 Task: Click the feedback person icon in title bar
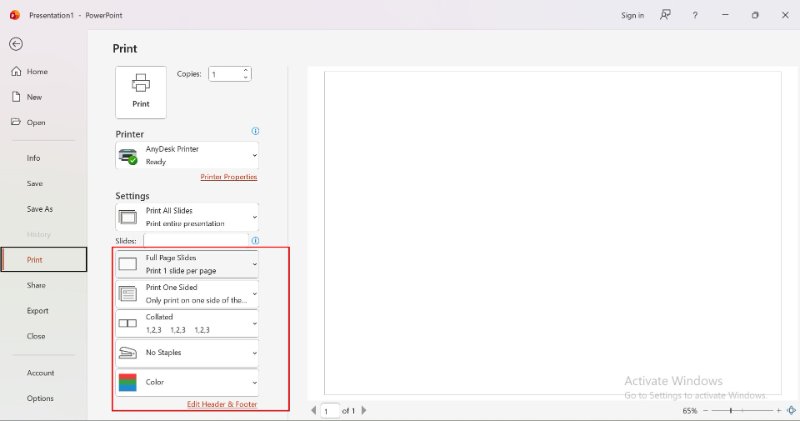point(665,15)
